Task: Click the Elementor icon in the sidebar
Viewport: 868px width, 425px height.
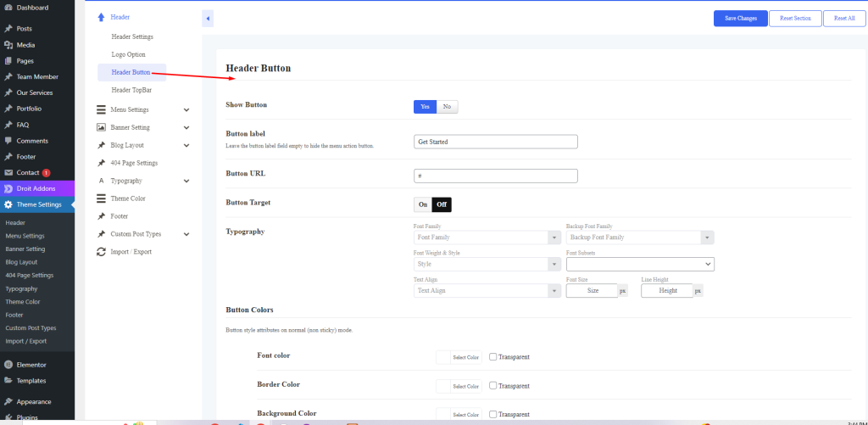Action: [x=8, y=365]
